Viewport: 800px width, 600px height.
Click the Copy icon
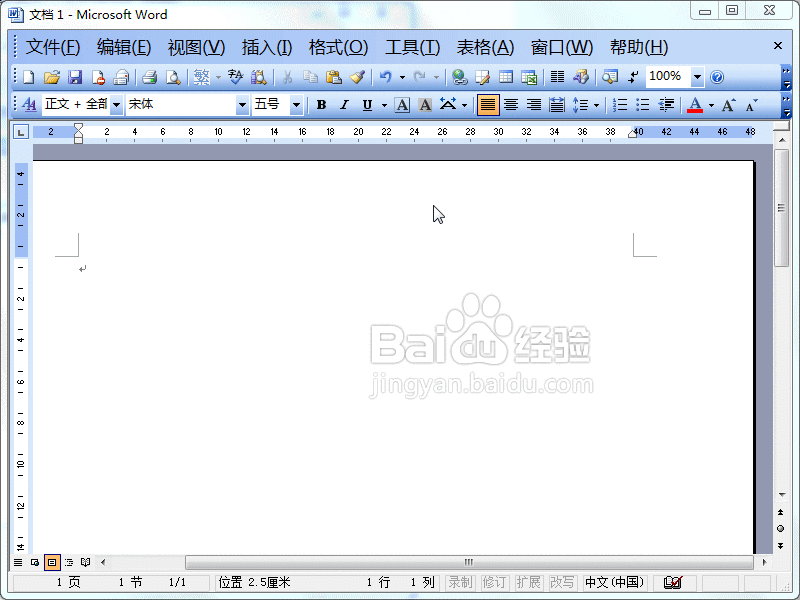click(x=310, y=77)
